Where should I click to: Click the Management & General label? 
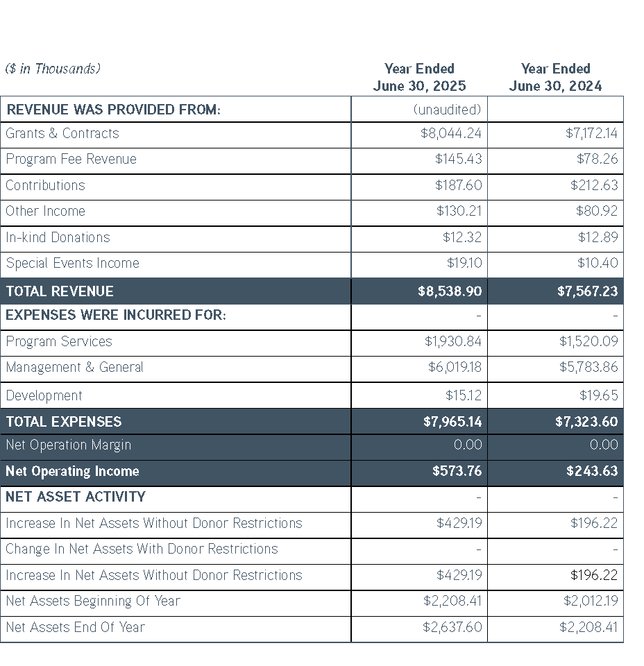pos(74,368)
